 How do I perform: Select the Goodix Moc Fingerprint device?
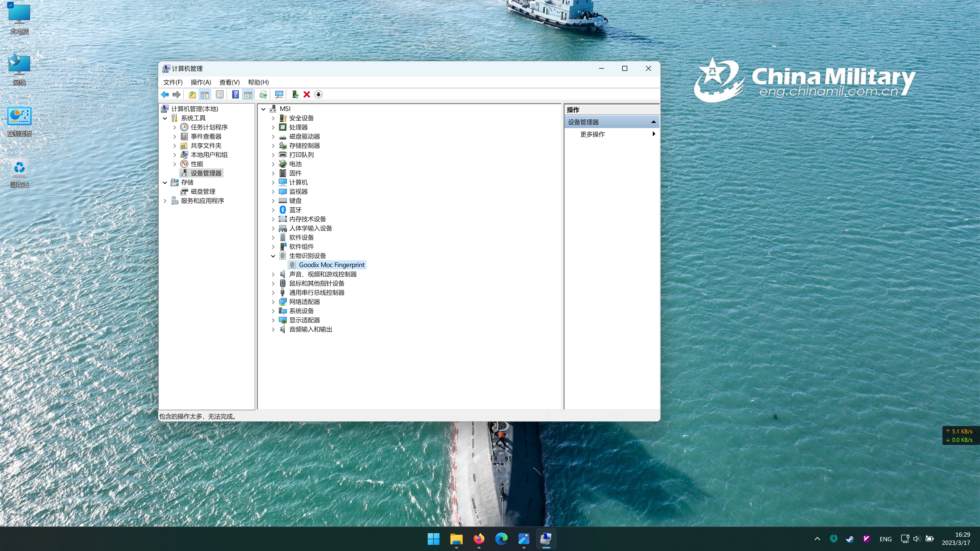point(331,265)
